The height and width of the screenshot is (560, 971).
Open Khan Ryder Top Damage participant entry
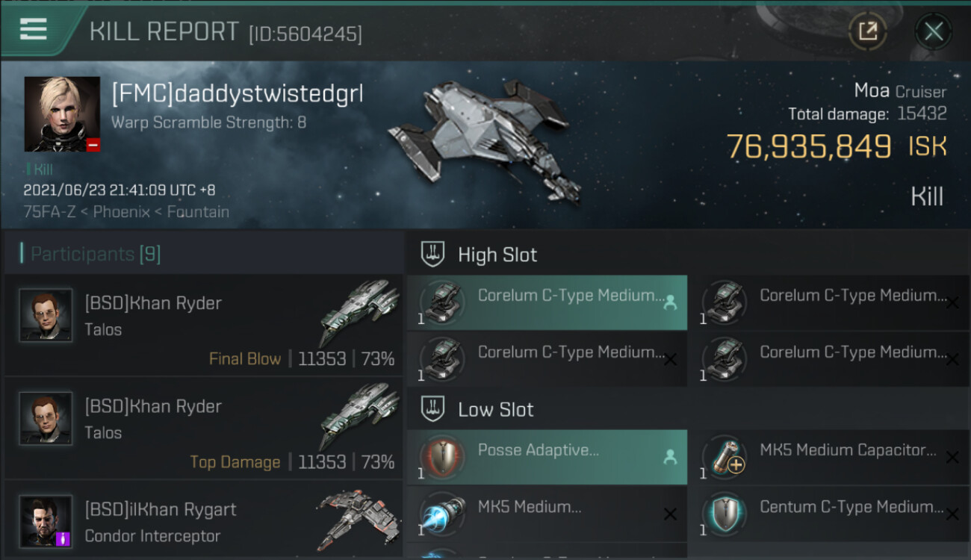pos(203,428)
